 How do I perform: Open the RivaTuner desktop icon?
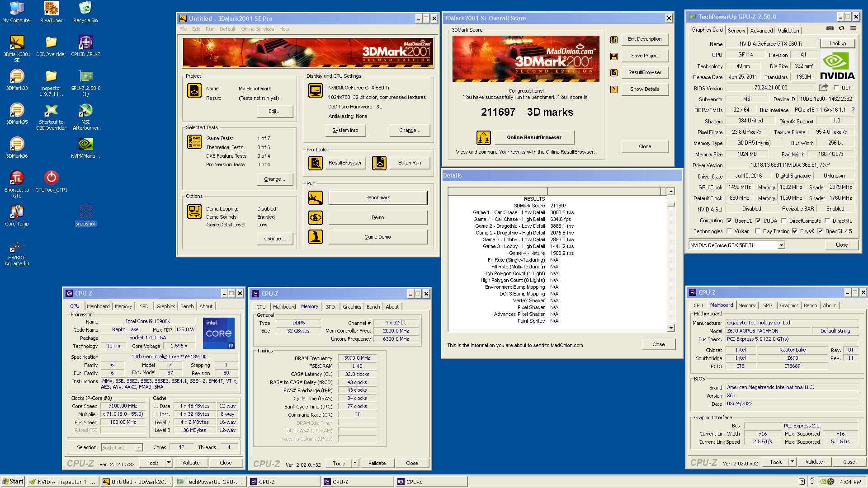coord(51,12)
